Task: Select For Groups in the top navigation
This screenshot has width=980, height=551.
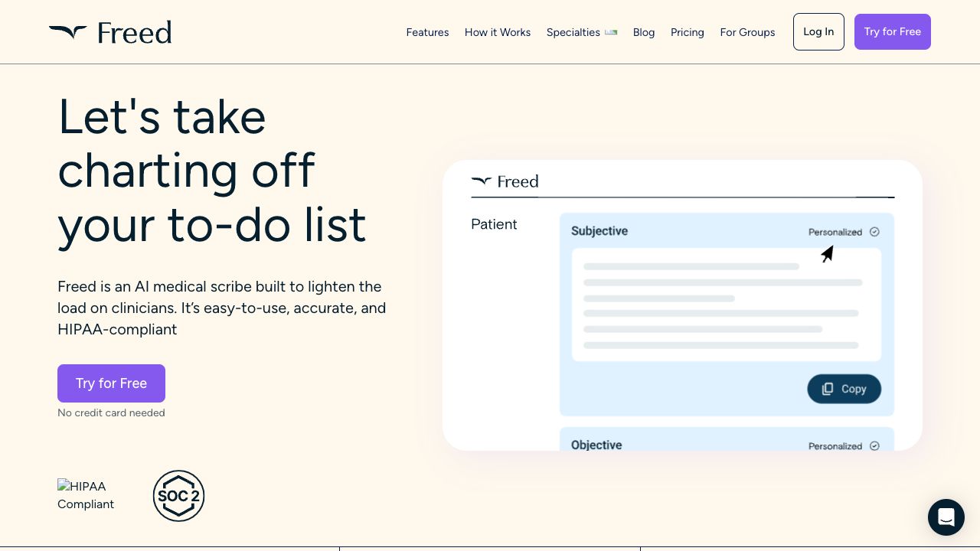Action: click(747, 32)
